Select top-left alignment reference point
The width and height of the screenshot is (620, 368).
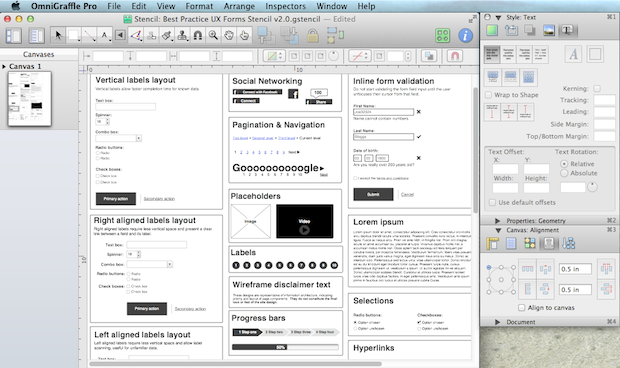(x=489, y=267)
